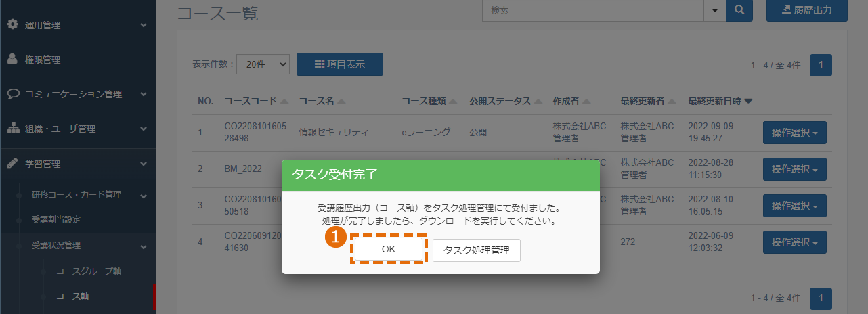Open 操作選択 for row updated 2022-08-10
Image resolution: width=868 pixels, height=314 pixels.
pos(795,206)
